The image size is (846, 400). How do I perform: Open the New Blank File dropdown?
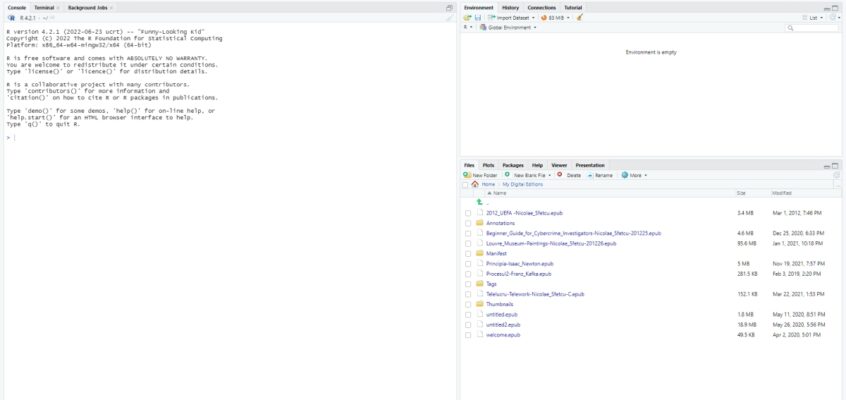point(528,175)
